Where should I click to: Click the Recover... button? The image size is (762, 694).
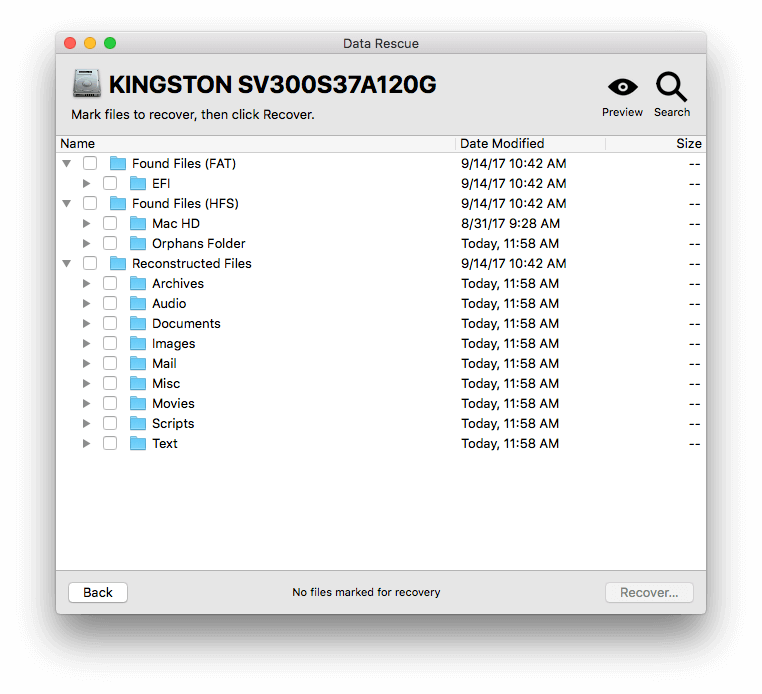coord(649,592)
